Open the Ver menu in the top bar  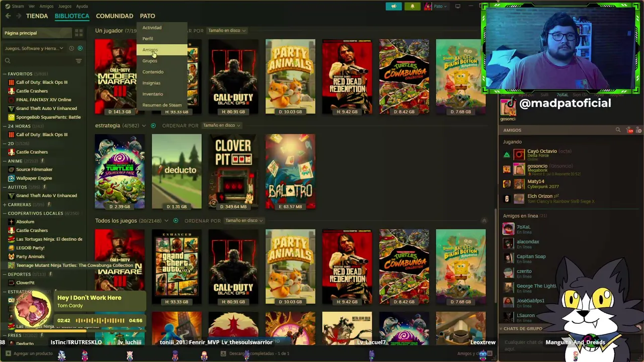(32, 6)
